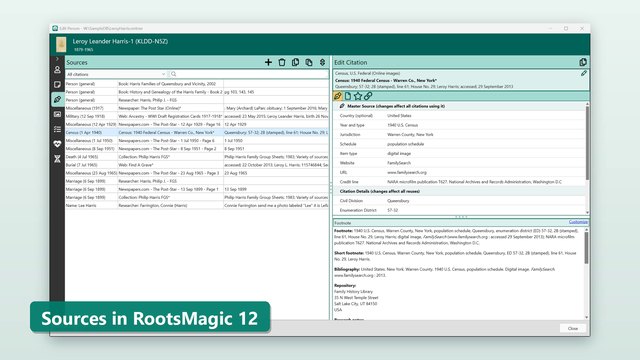
Task: Open the quality star tab in citation toolbar
Action: (358, 96)
